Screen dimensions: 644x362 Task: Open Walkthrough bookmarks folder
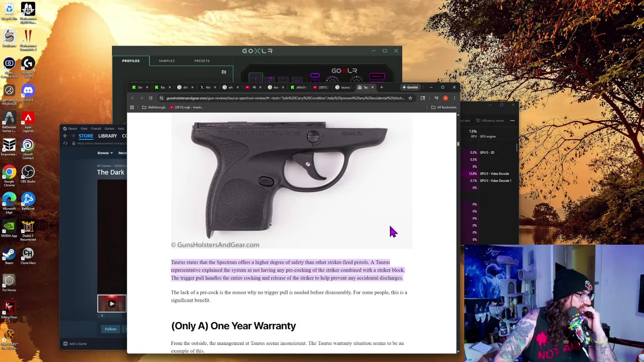(x=153, y=107)
